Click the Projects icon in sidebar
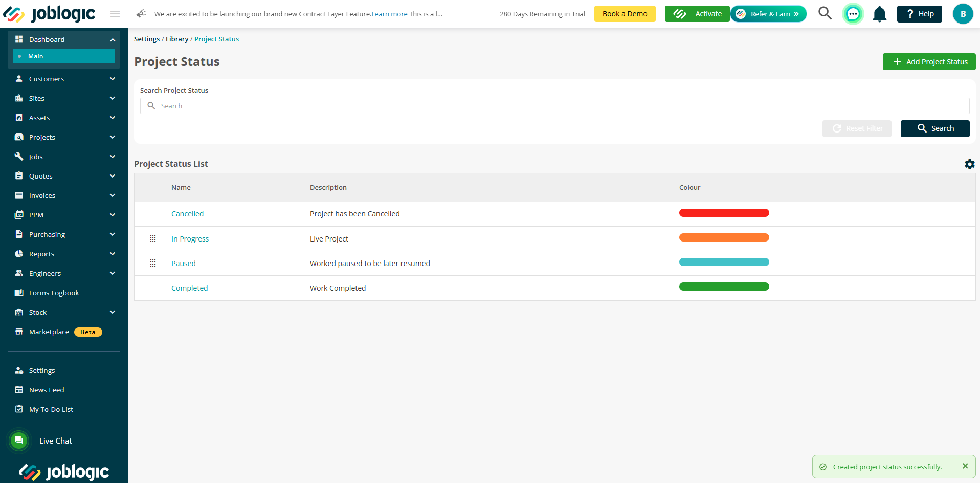Image resolution: width=980 pixels, height=483 pixels. (x=19, y=137)
